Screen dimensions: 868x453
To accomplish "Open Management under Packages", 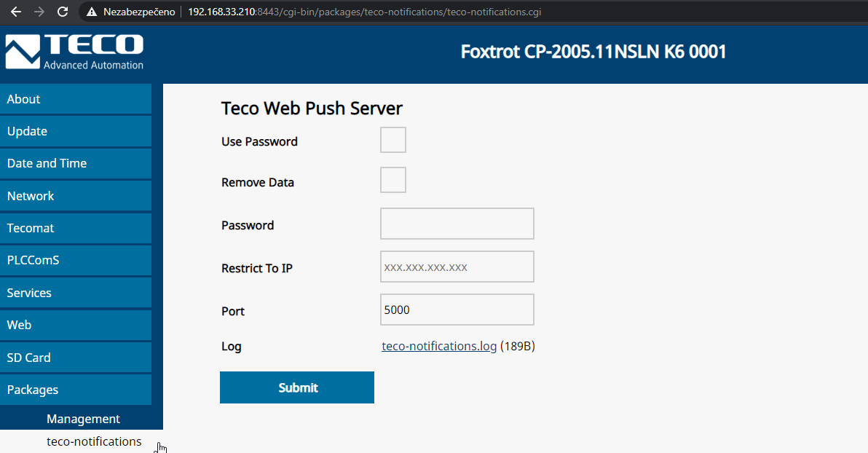I will (83, 419).
